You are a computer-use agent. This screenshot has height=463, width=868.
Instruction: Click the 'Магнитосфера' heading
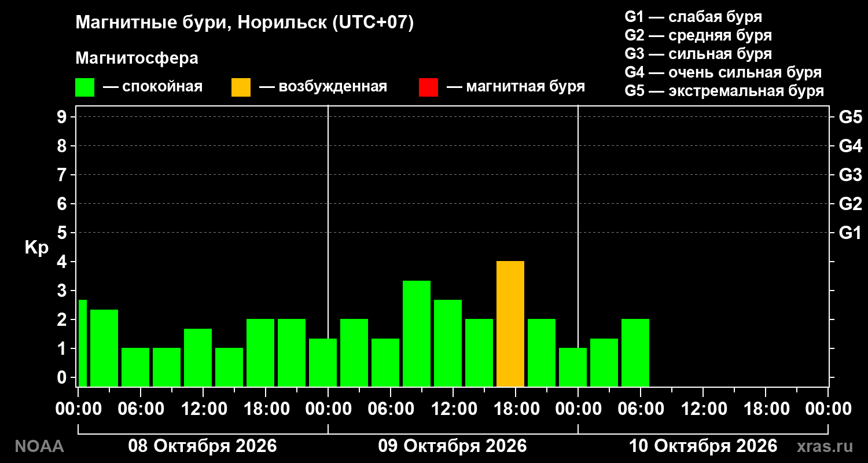(137, 58)
